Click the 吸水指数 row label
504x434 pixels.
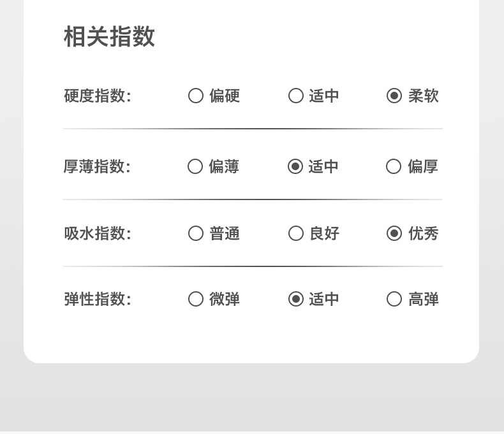point(97,233)
